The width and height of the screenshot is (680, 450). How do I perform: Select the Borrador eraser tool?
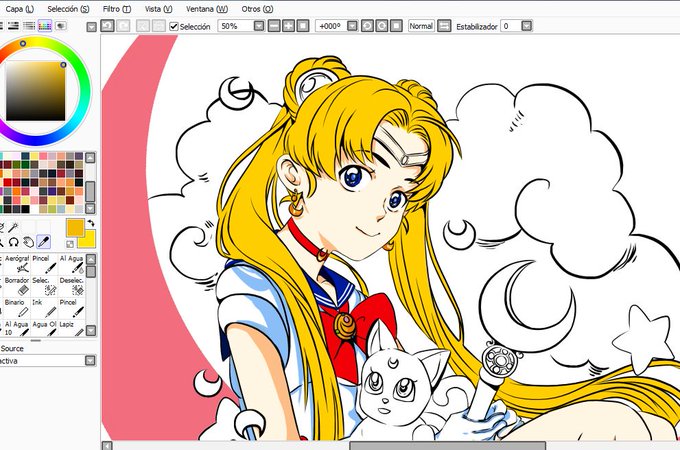(16, 286)
